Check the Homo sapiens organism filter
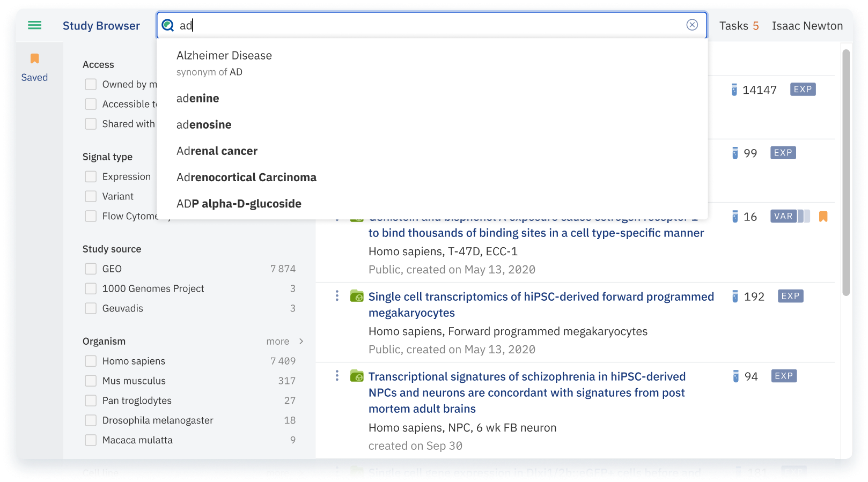Image resolution: width=868 pixels, height=482 pixels. pyautogui.click(x=91, y=361)
